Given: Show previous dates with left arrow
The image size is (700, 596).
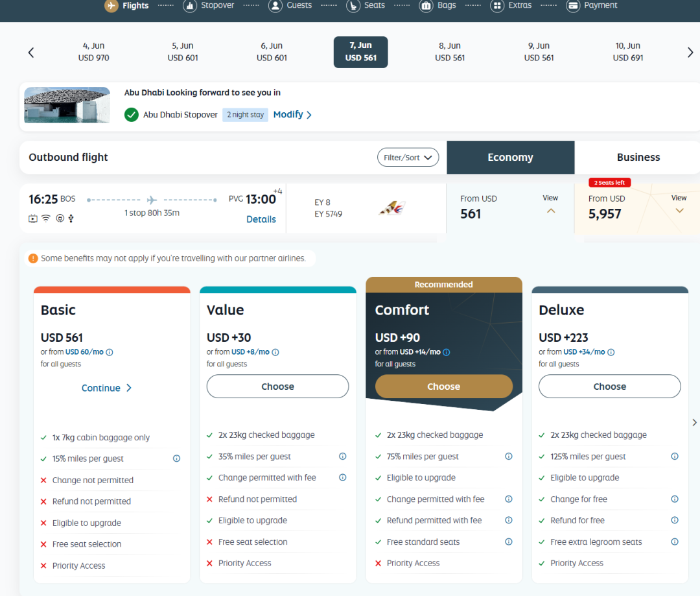Looking at the screenshot, I should coord(30,53).
